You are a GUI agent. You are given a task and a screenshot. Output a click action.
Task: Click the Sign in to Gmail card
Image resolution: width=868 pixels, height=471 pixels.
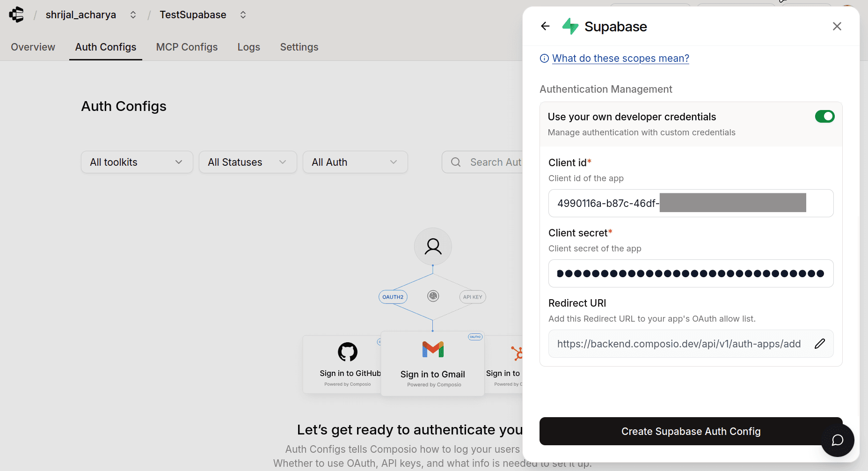433,364
